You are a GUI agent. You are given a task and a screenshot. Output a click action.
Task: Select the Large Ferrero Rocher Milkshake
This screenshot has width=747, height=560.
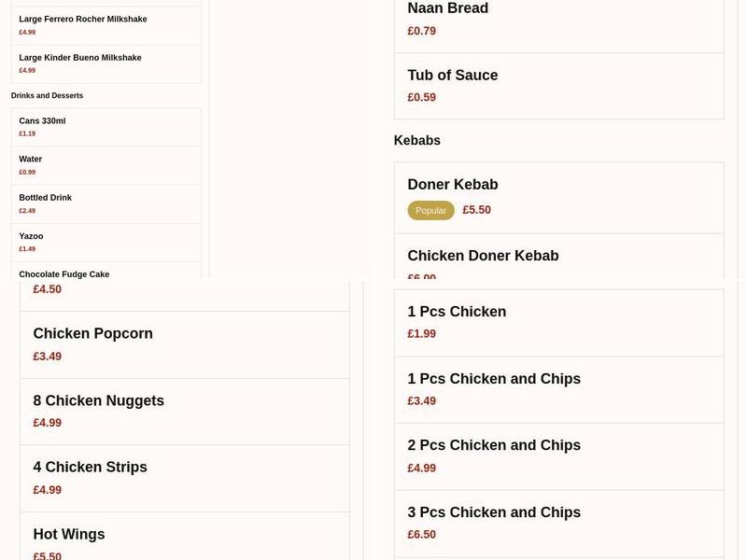(81, 17)
